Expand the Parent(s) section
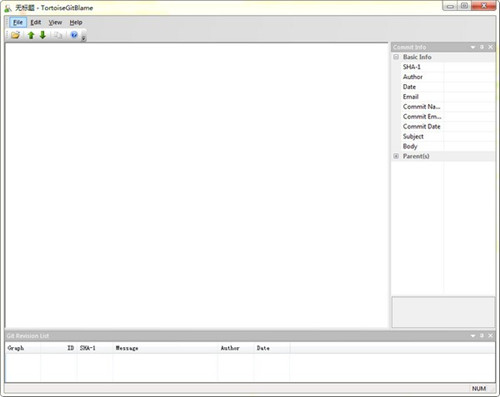The image size is (500, 397). tap(396, 156)
